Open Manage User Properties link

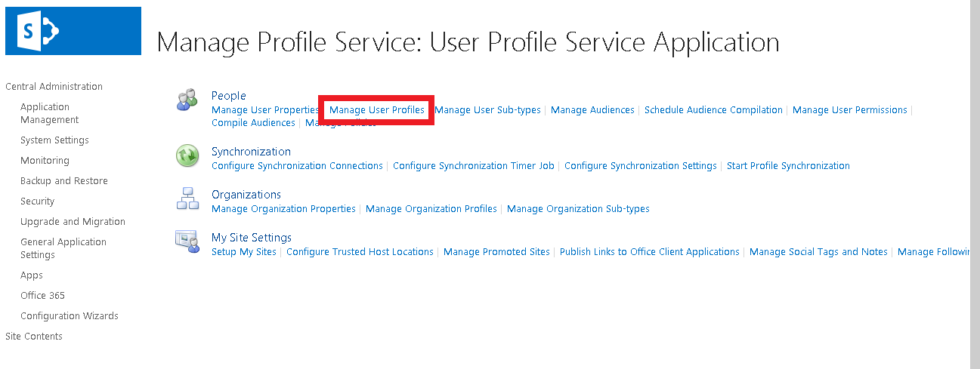[264, 110]
